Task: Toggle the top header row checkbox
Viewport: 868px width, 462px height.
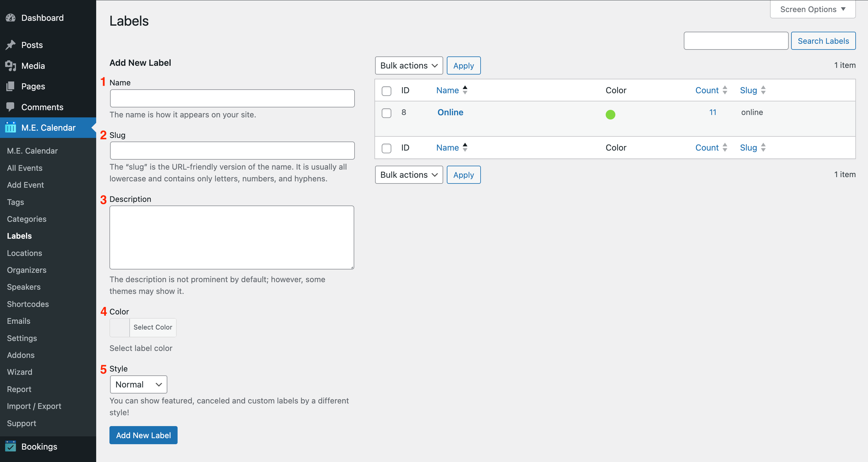Action: [387, 90]
